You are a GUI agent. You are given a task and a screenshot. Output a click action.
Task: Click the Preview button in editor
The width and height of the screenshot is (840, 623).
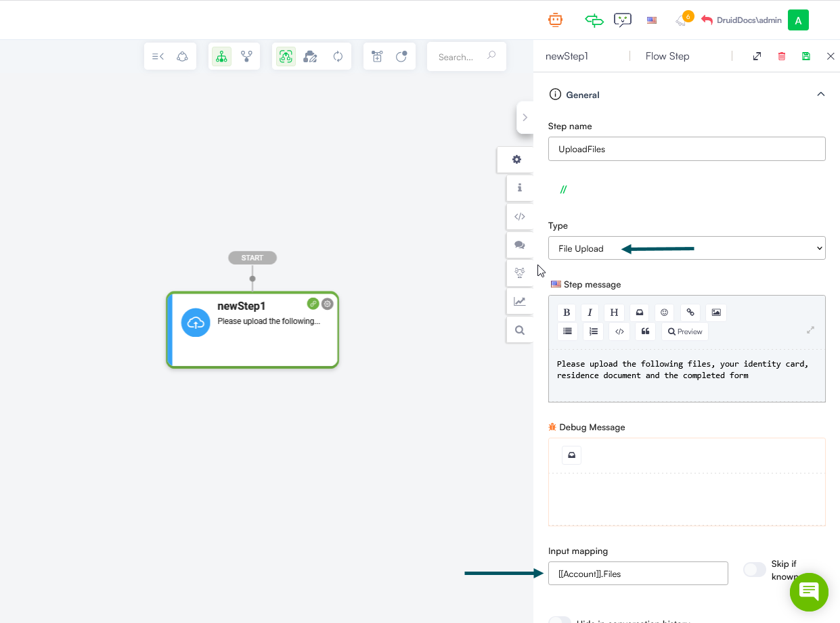pyautogui.click(x=684, y=331)
